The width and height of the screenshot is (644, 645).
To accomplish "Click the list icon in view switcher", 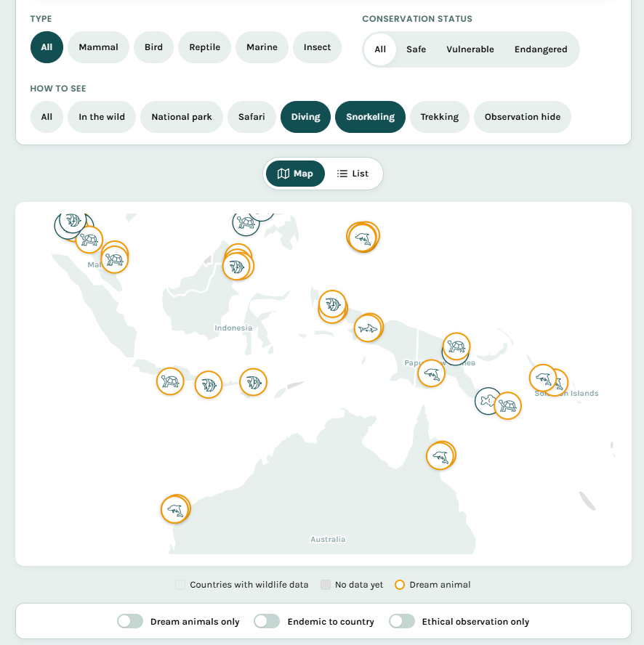I will [x=342, y=174].
